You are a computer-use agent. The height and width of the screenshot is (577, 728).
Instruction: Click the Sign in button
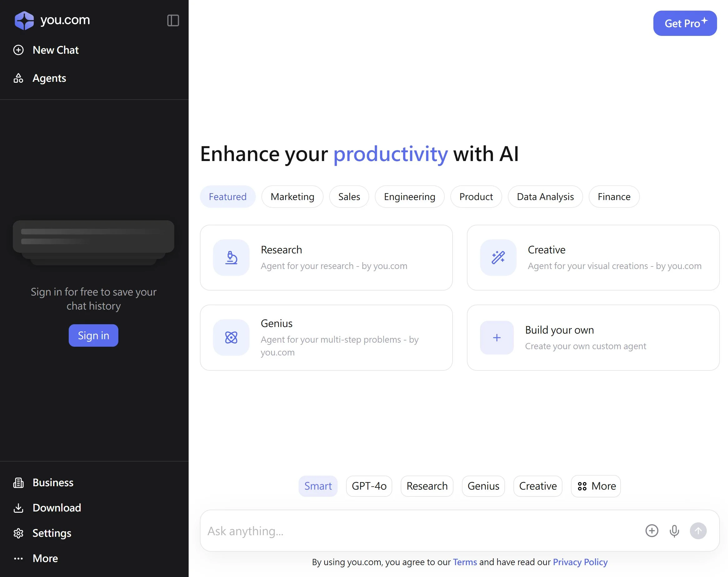click(93, 335)
